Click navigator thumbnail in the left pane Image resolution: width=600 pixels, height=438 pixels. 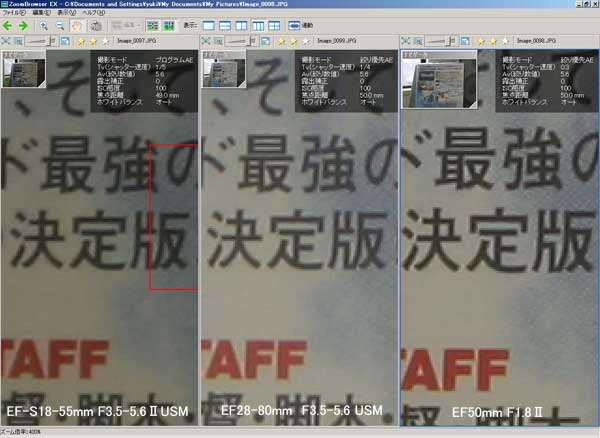click(x=23, y=74)
